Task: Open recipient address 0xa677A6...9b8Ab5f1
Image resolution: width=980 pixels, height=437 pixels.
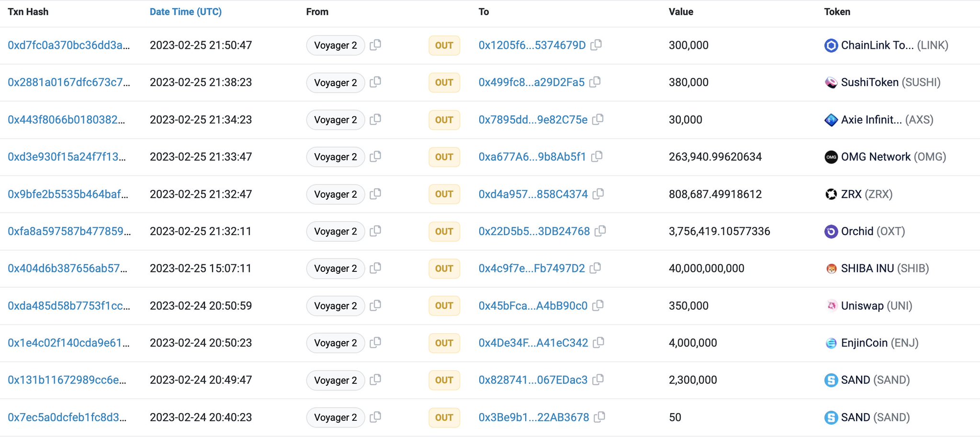Action: (x=532, y=157)
